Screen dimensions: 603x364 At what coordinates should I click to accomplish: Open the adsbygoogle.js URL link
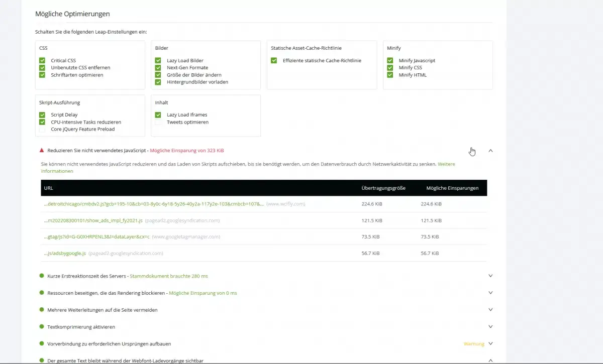click(x=65, y=254)
